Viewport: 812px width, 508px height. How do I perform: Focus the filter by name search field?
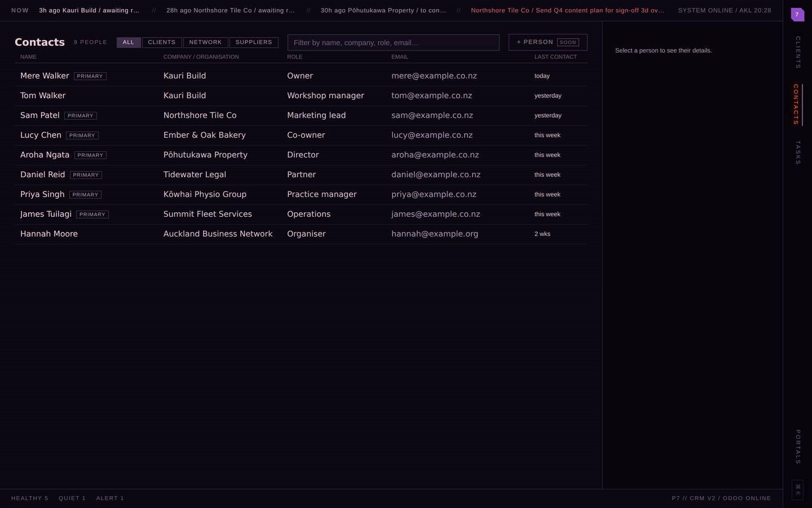pyautogui.click(x=394, y=42)
